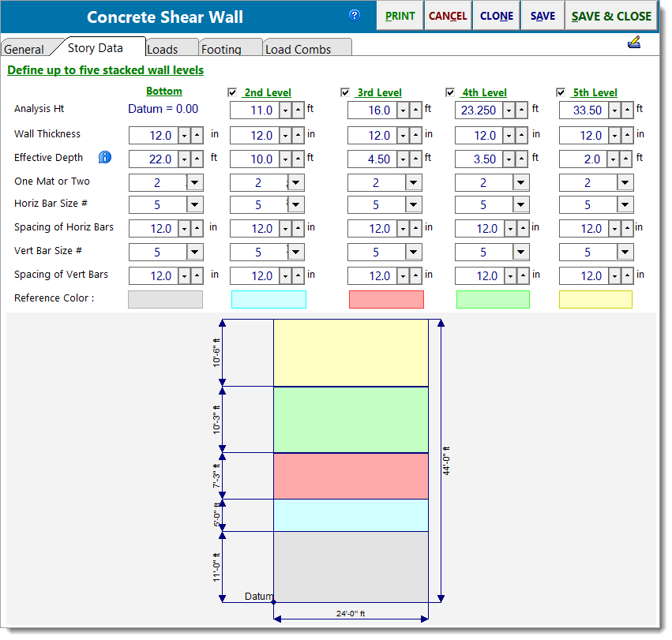The image size is (672, 640).
Task: Open the One Mat or Two dropdown for Bottom
Action: 194,181
